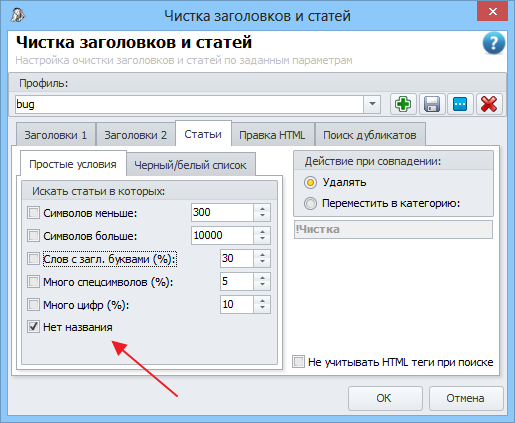Open the Поиск дубликатов tab
The height and width of the screenshot is (423, 515).
[x=370, y=135]
